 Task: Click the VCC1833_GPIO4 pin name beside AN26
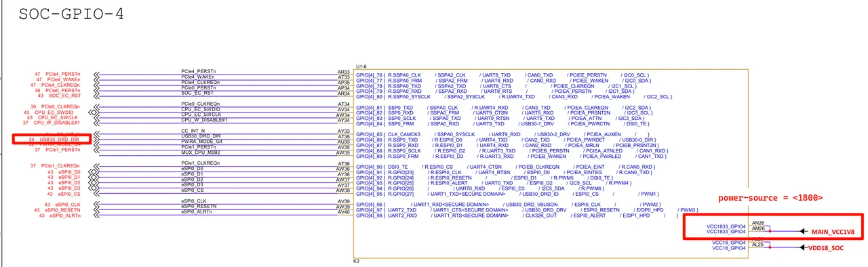pyautogui.click(x=726, y=226)
